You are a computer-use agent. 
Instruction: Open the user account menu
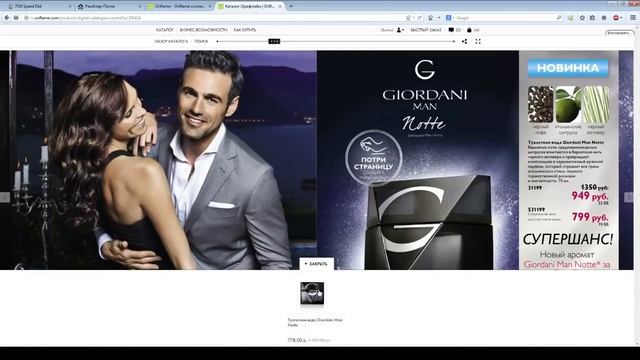point(400,30)
